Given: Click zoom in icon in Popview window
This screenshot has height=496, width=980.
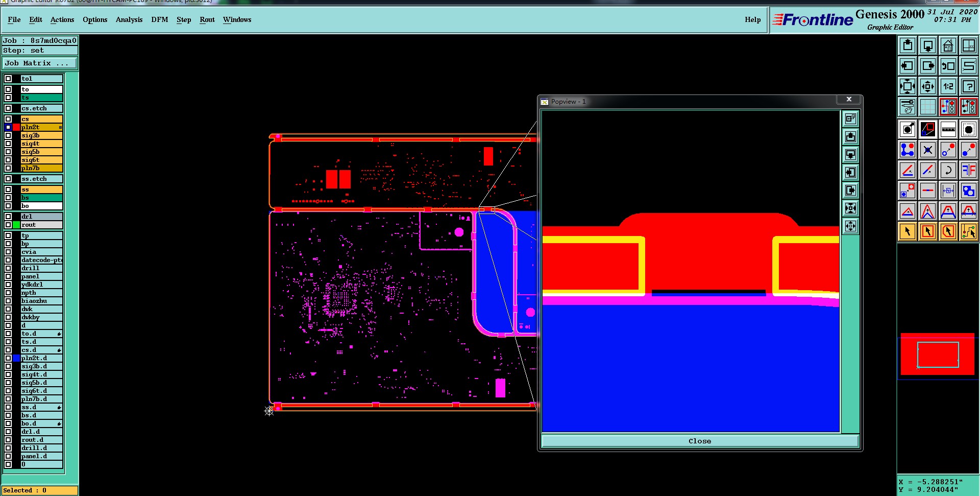Looking at the screenshot, I should pyautogui.click(x=850, y=208).
